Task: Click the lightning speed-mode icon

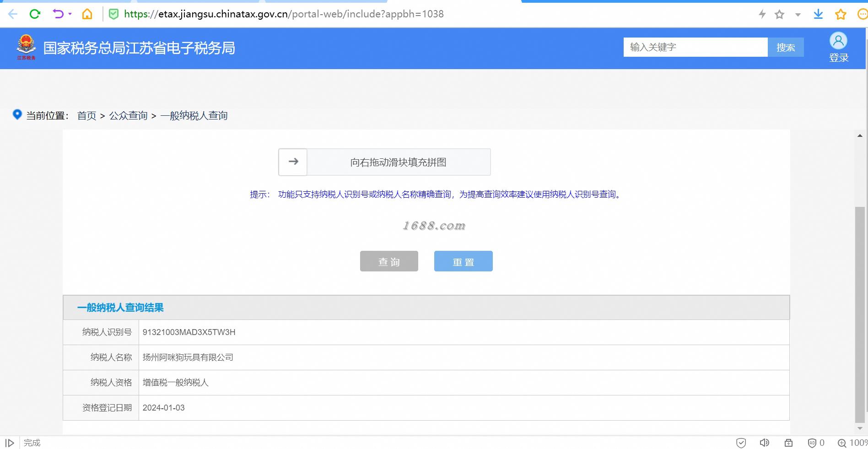Action: coord(762,14)
